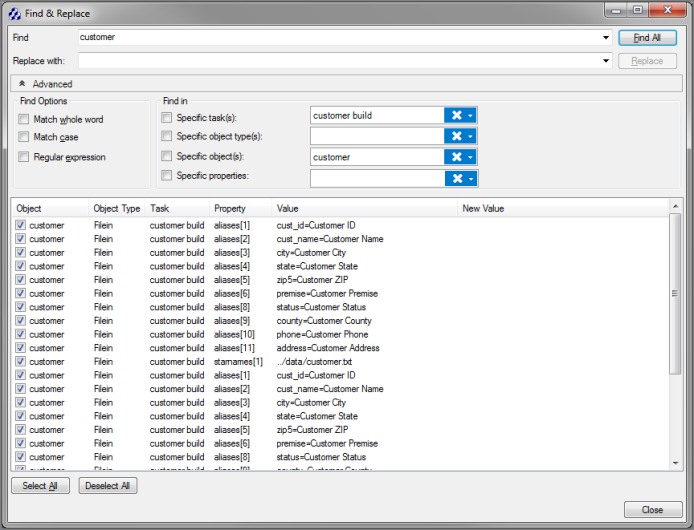This screenshot has height=530, width=694.
Task: Clear the Specific task(s) field with its X
Action: click(x=456, y=116)
